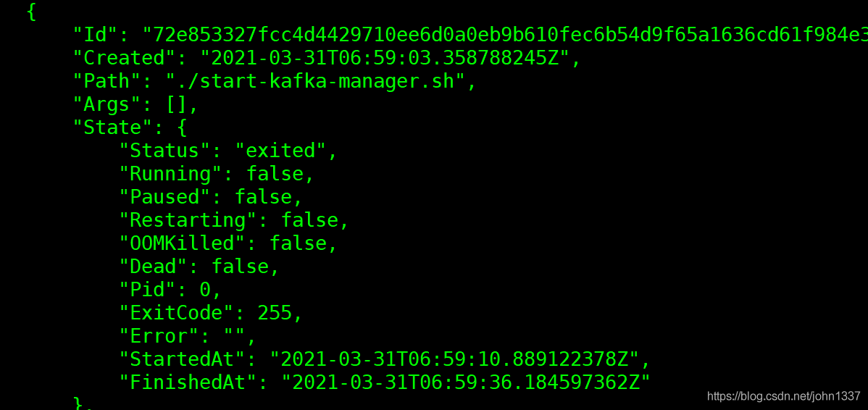Screen dimensions: 868x410
Task: Click the "Restarting" key text
Action: click(188, 219)
